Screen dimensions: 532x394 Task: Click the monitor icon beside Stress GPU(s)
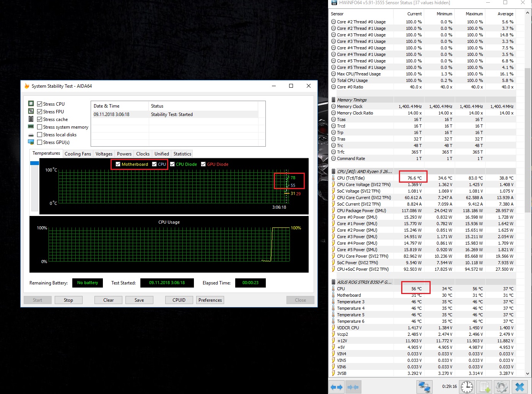[31, 142]
